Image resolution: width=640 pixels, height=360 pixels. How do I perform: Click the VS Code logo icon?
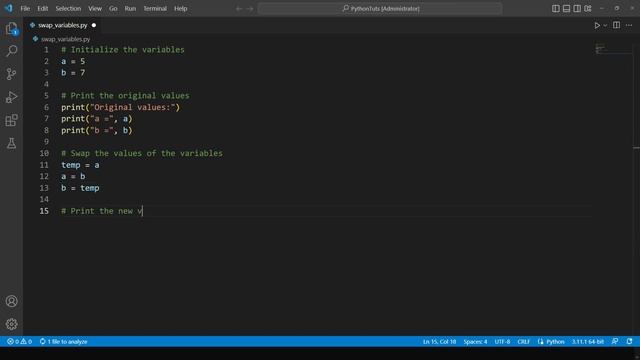click(x=9, y=8)
